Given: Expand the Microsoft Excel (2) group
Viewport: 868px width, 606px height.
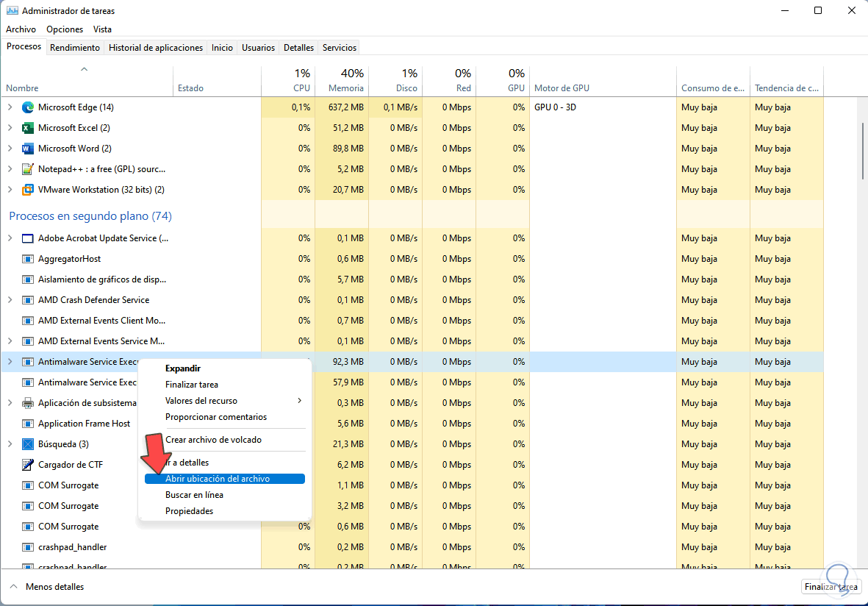Looking at the screenshot, I should pos(10,127).
